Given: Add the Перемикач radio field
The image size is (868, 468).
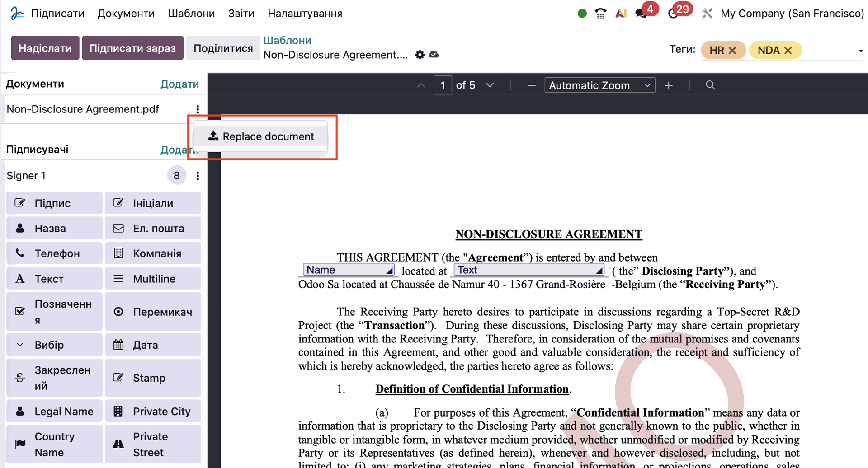Looking at the screenshot, I should pyautogui.click(x=153, y=312).
